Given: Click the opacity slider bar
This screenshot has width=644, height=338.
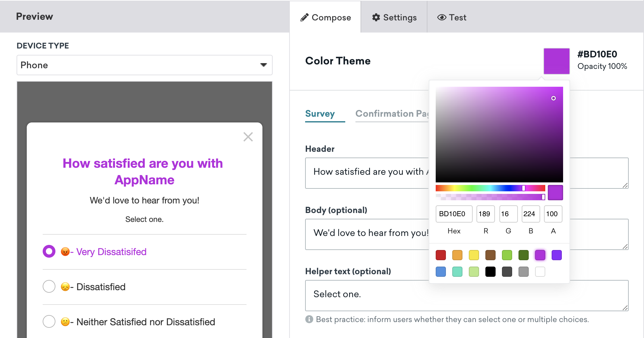Looking at the screenshot, I should pos(490,197).
